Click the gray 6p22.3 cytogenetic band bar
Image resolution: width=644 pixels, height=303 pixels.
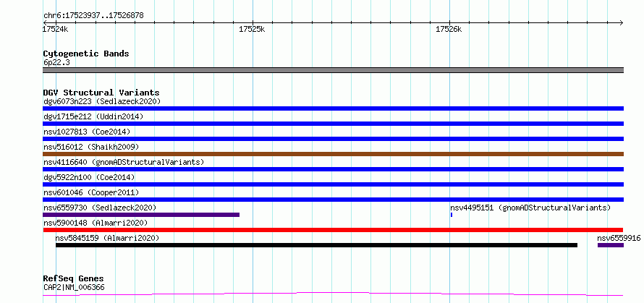333,70
